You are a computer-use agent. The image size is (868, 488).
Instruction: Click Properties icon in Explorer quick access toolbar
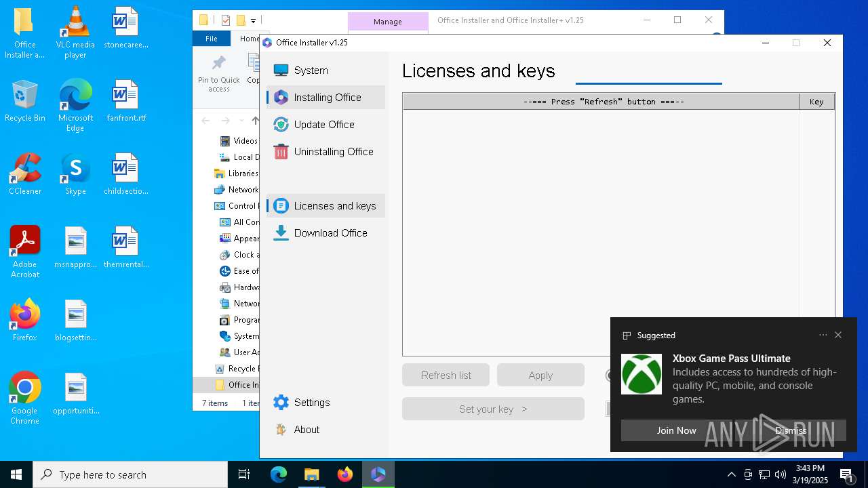point(226,20)
